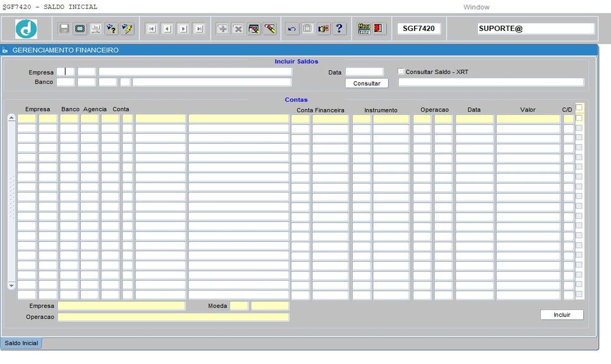
Task: Click the GERENCIAMENTO FINANCEIRO title bar icon
Action: coord(5,50)
